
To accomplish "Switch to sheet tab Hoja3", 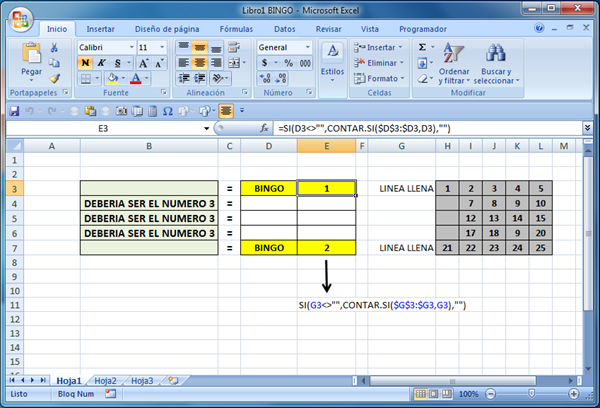I will pyautogui.click(x=142, y=380).
